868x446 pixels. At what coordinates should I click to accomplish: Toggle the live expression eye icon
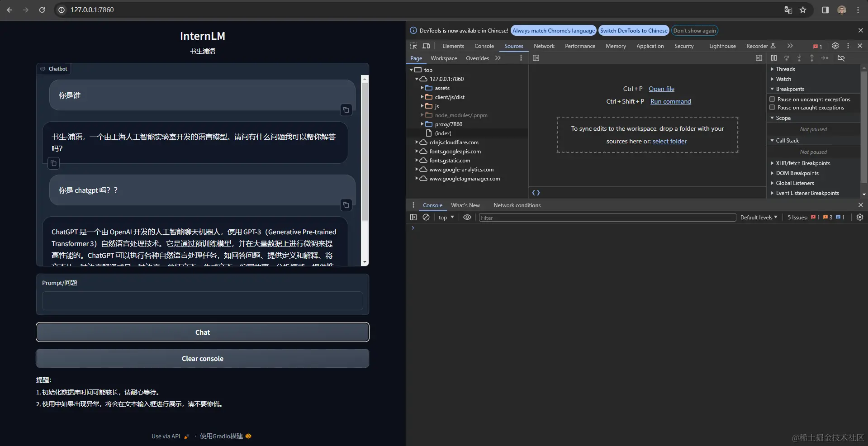tap(467, 218)
